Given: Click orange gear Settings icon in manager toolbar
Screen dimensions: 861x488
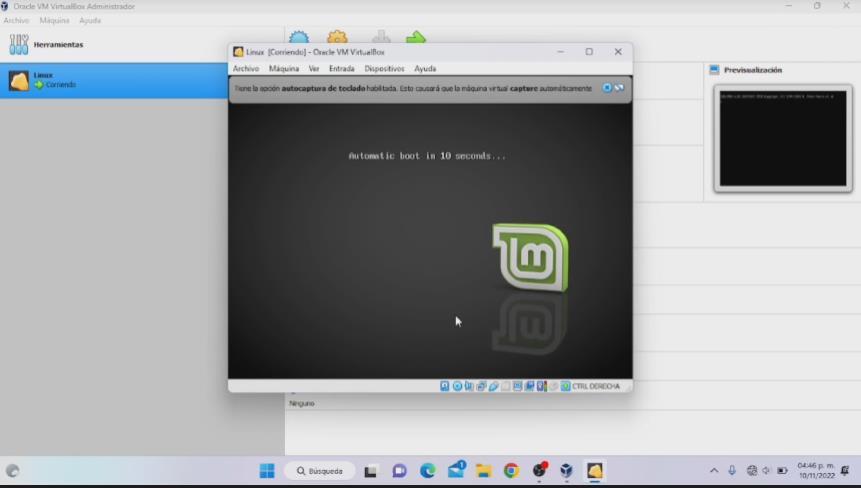Looking at the screenshot, I should pos(337,37).
